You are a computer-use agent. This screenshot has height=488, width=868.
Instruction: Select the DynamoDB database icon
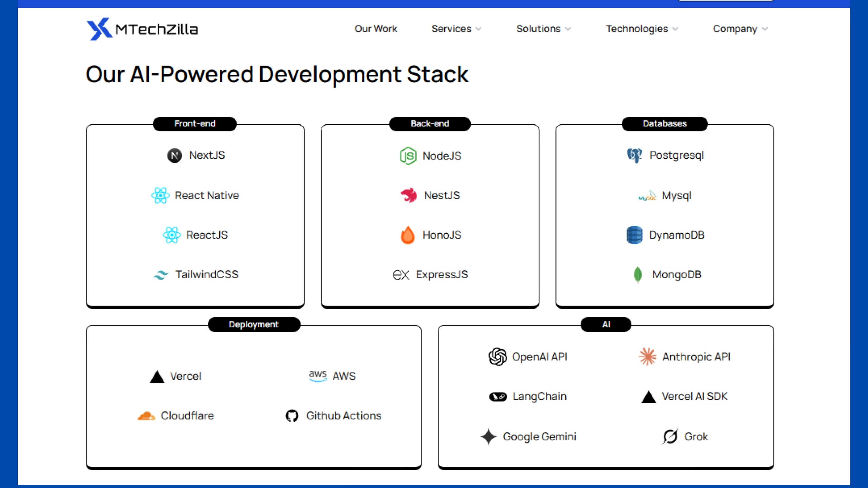[634, 235]
